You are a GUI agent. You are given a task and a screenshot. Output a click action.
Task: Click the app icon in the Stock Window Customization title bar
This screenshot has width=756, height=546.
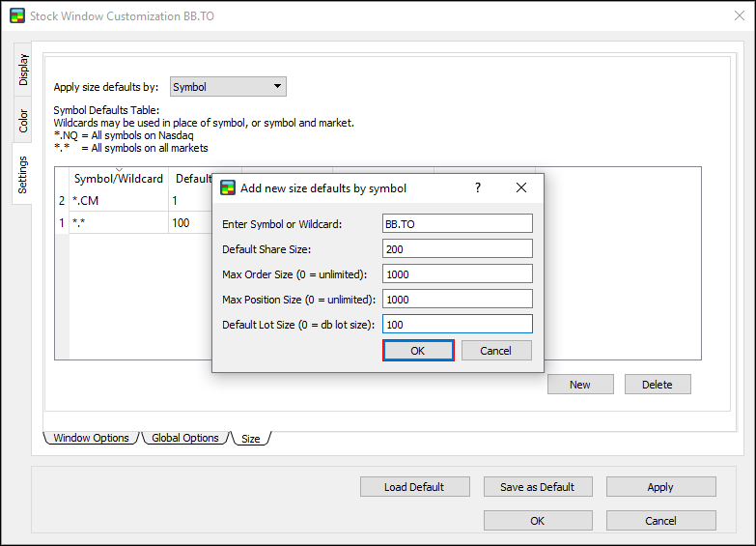tap(16, 16)
